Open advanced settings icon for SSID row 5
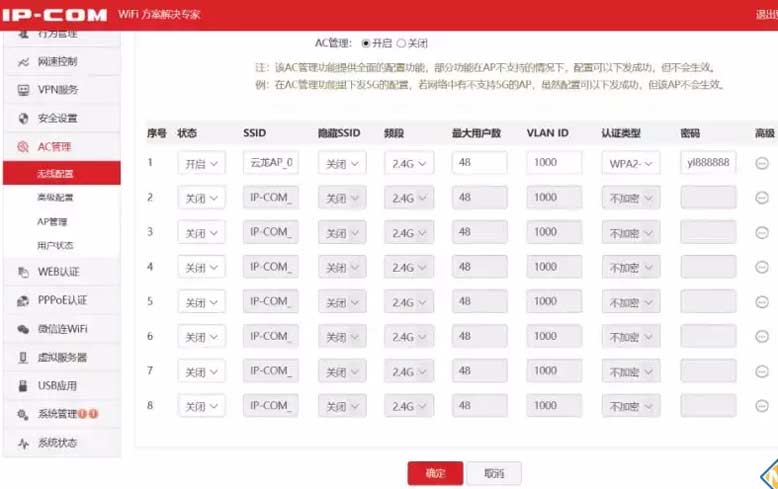 click(x=762, y=302)
